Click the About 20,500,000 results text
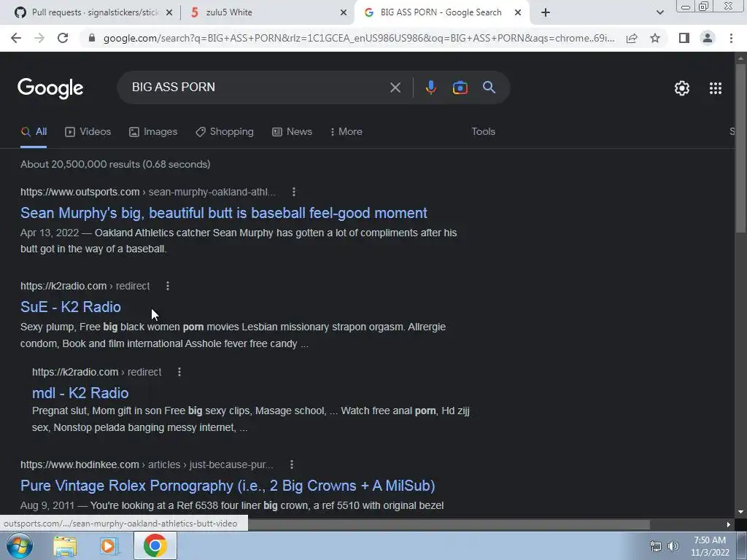This screenshot has height=560, width=747. (x=115, y=164)
